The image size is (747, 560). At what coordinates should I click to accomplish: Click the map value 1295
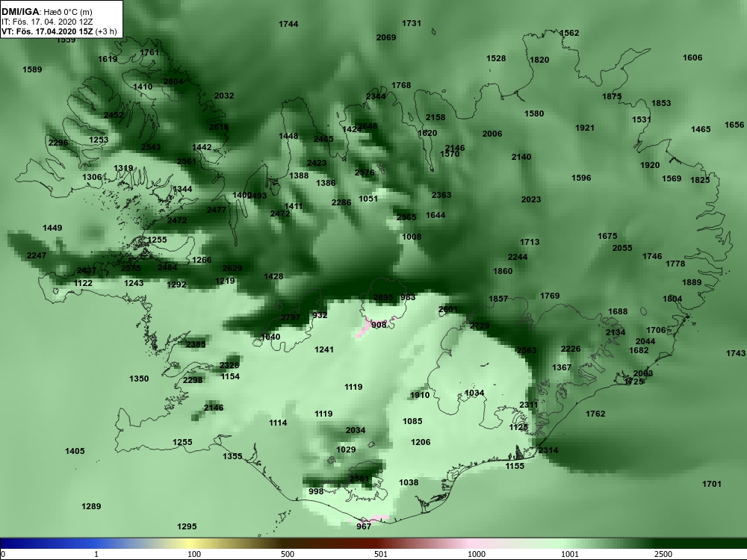pyautogui.click(x=187, y=526)
